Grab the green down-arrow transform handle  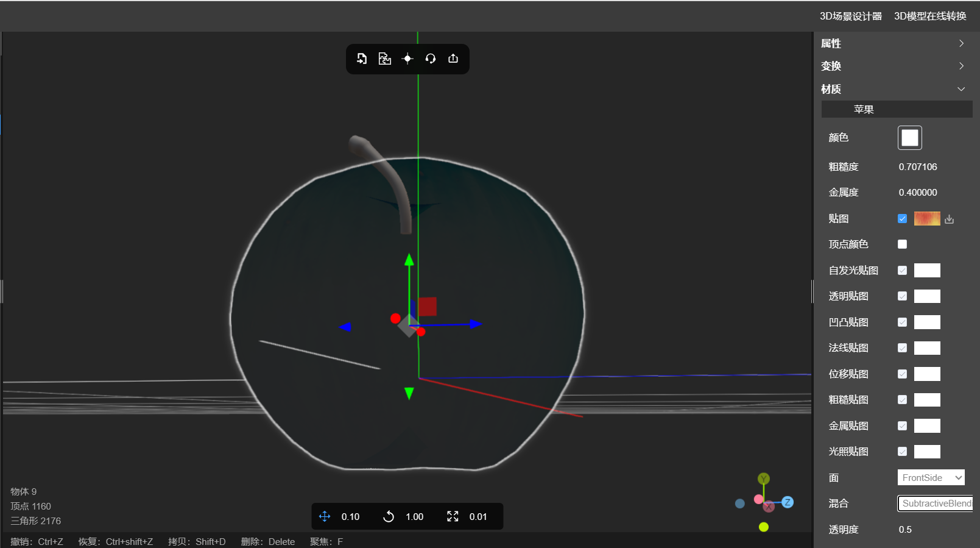409,394
